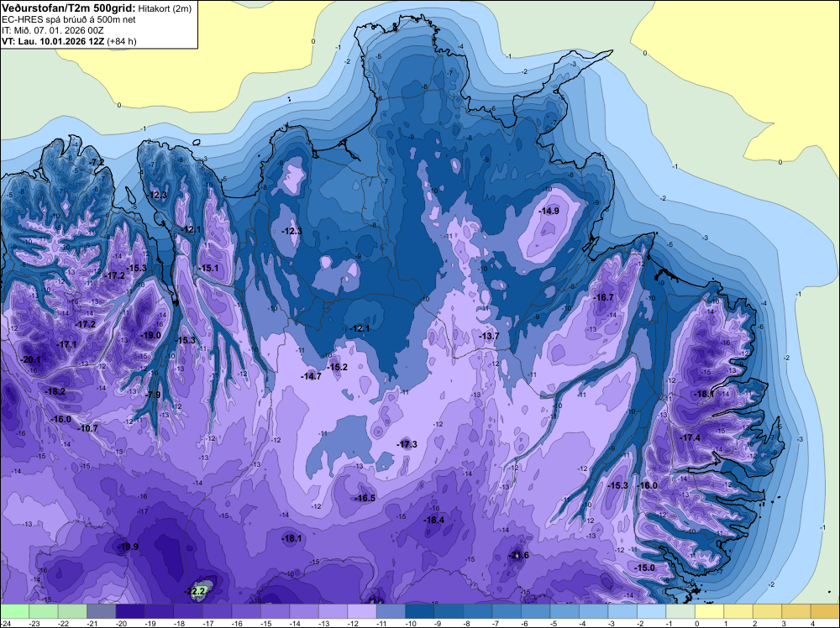The height and width of the screenshot is (628, 840).
Task: Pick the dark blue legend swatch labeled -10
Action: 419,611
